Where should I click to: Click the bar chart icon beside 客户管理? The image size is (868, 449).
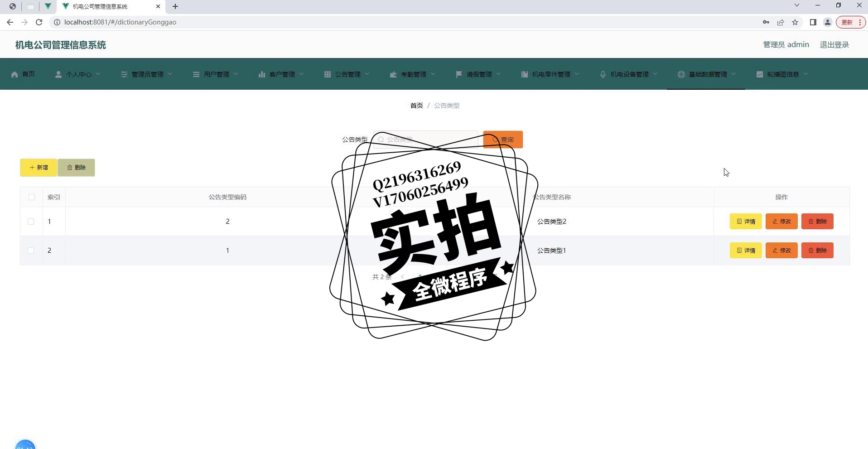coord(262,74)
